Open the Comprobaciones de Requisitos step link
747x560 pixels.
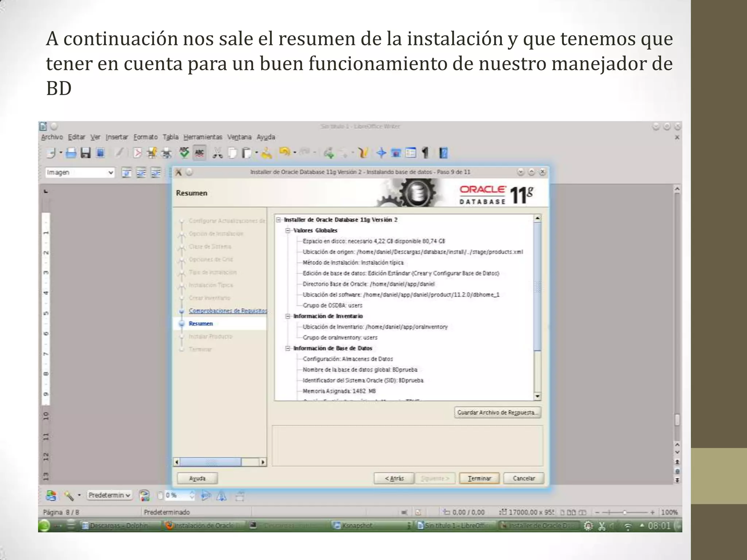click(228, 311)
